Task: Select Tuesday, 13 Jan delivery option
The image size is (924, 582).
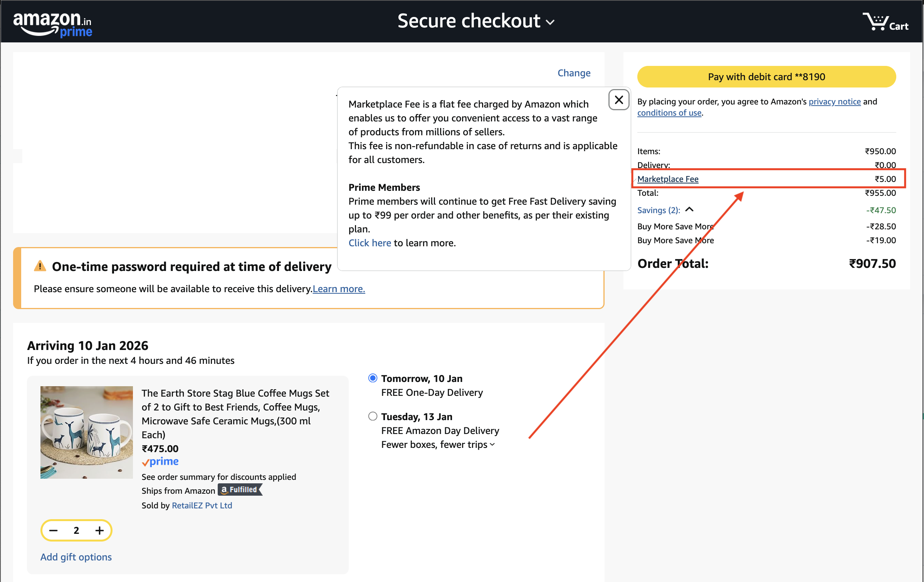Action: 372,416
